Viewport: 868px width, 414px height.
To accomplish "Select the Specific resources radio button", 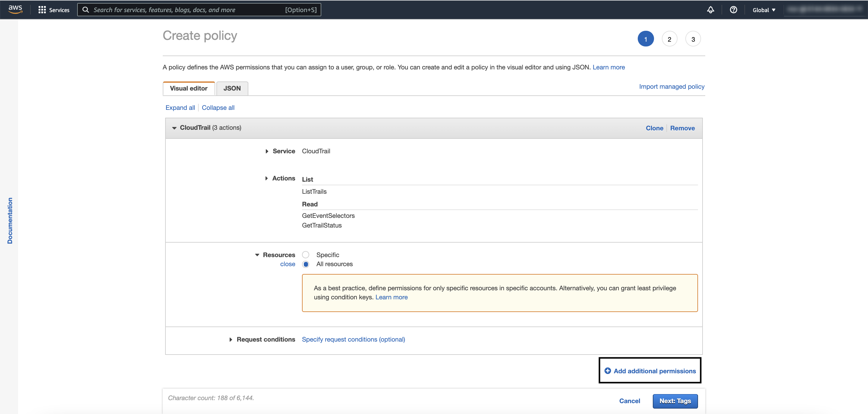I will 306,255.
